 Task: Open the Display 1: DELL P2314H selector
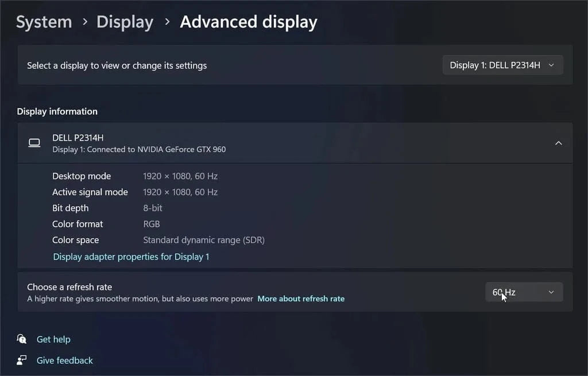(x=502, y=65)
